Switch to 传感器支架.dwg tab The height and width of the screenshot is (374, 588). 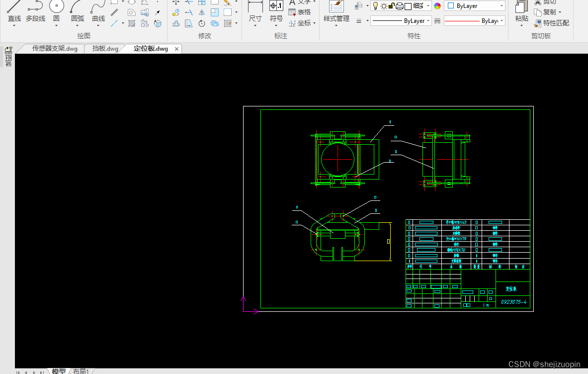pyautogui.click(x=54, y=49)
